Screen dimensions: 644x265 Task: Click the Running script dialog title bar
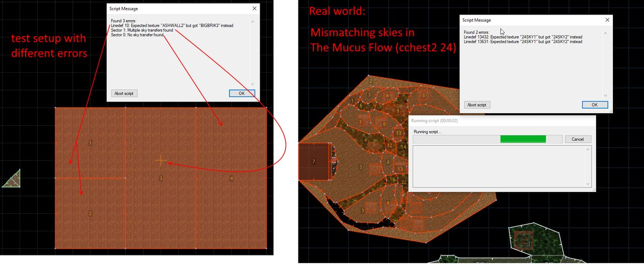502,121
